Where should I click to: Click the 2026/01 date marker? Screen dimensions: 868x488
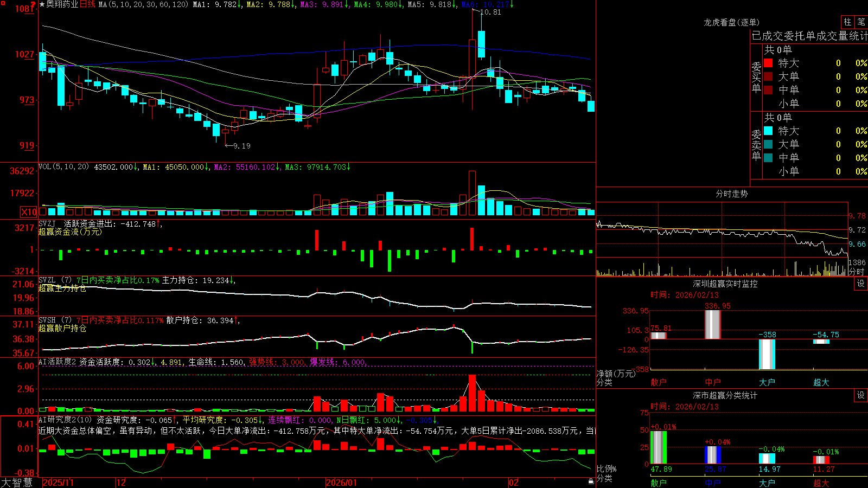tap(341, 483)
